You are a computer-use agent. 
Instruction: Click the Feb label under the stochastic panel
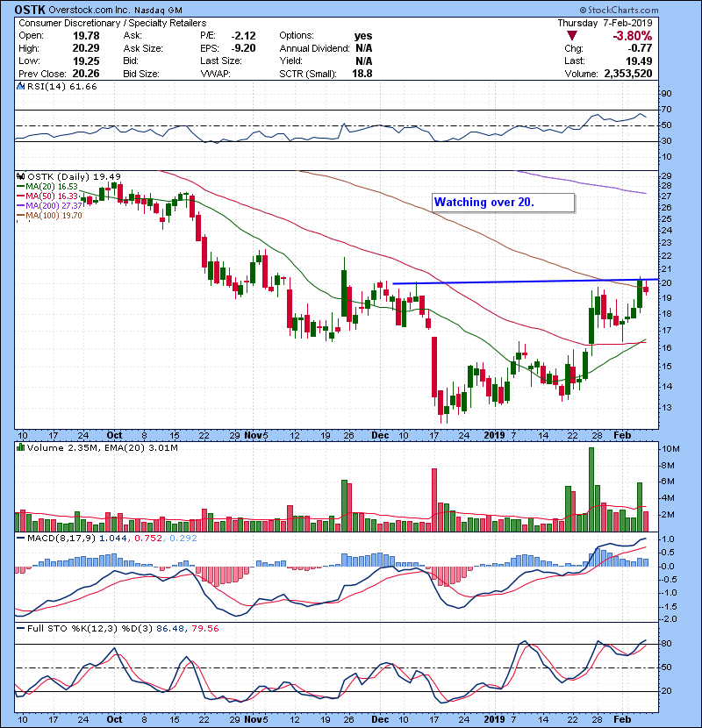tap(622, 719)
